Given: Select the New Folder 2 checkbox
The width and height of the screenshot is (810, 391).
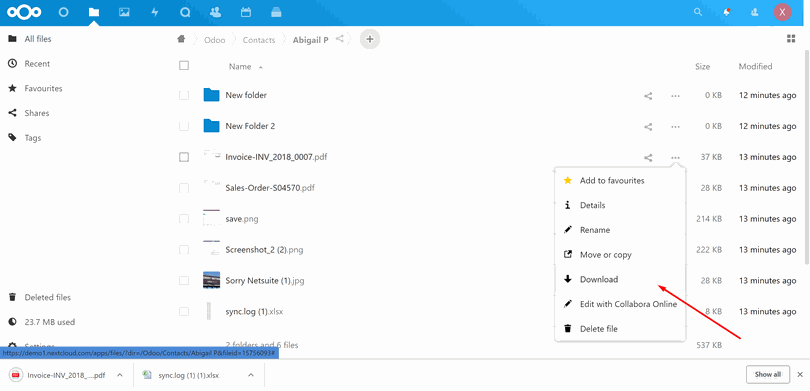Looking at the screenshot, I should tap(184, 126).
